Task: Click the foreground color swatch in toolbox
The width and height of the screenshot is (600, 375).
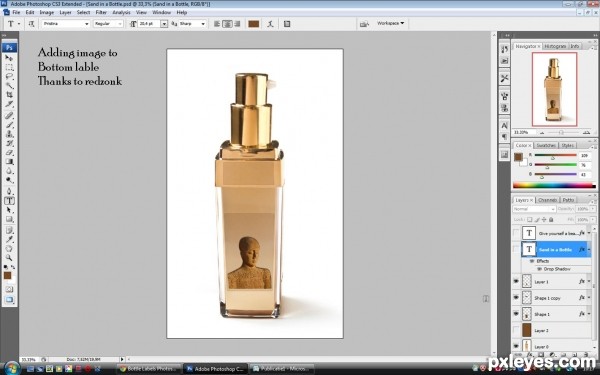Action: (7, 275)
